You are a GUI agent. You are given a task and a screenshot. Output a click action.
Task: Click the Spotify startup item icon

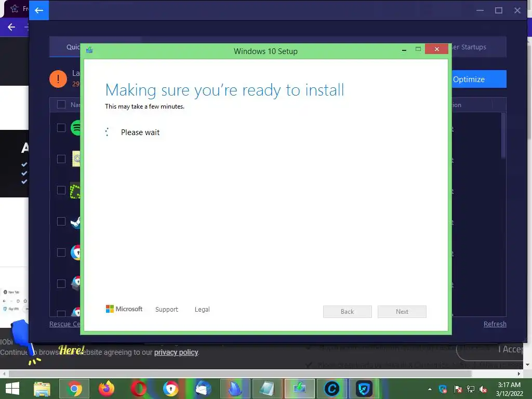pos(75,128)
